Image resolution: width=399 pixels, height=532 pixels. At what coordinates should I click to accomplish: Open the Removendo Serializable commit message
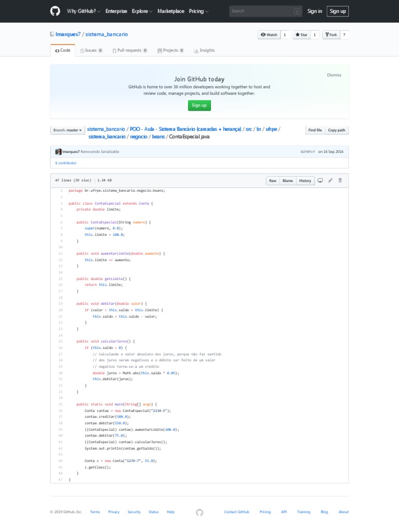pyautogui.click(x=100, y=152)
